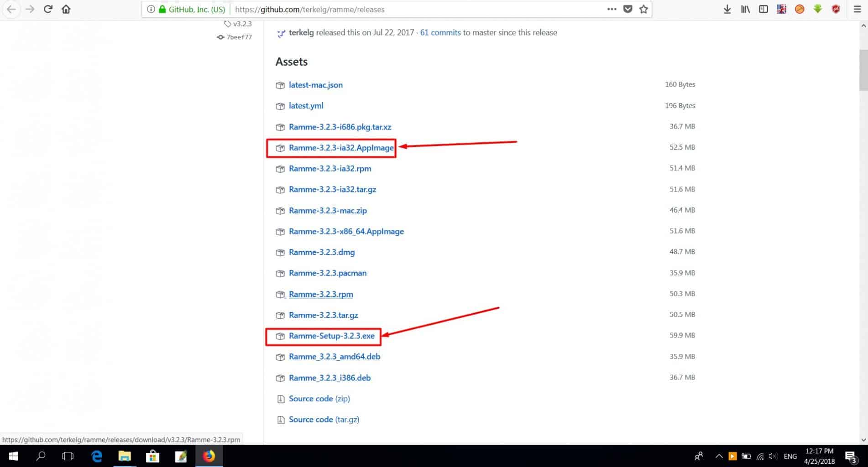
Task: Open page actions three-dot menu
Action: (x=612, y=9)
